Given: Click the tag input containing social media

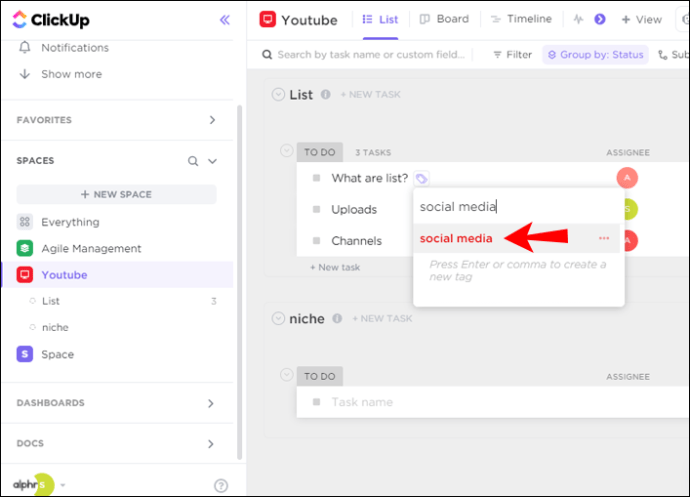Looking at the screenshot, I should pos(518,206).
